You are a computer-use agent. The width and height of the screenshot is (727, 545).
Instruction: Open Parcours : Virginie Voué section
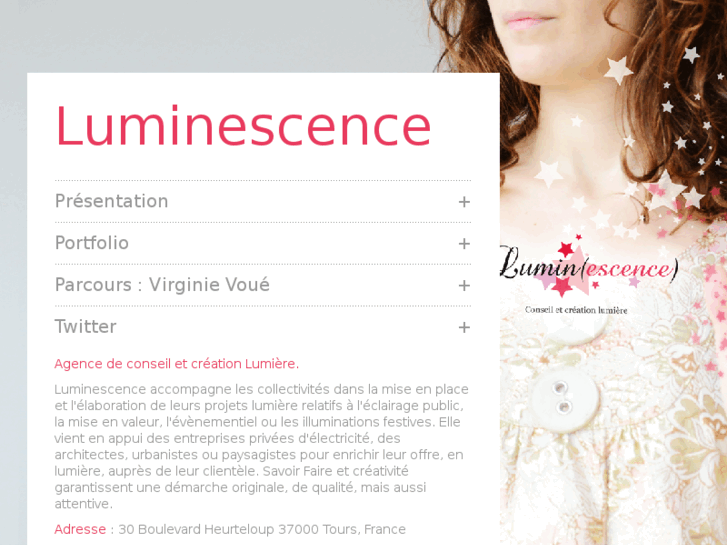pos(263,285)
